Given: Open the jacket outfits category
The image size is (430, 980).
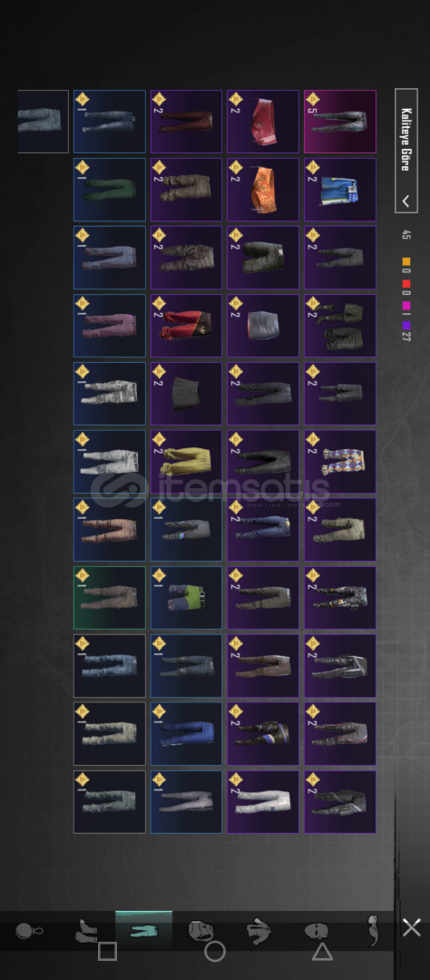Looking at the screenshot, I should pos(258,931).
